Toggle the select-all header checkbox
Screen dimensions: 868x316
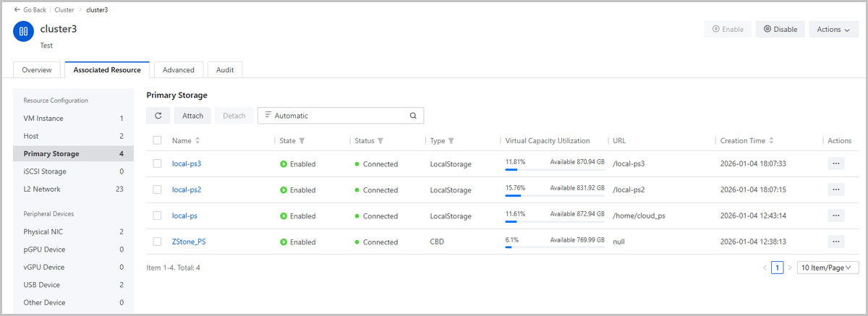158,140
